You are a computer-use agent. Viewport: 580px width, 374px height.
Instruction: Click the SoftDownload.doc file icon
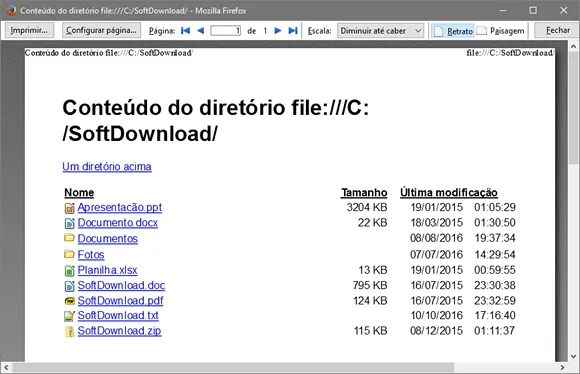click(70, 286)
